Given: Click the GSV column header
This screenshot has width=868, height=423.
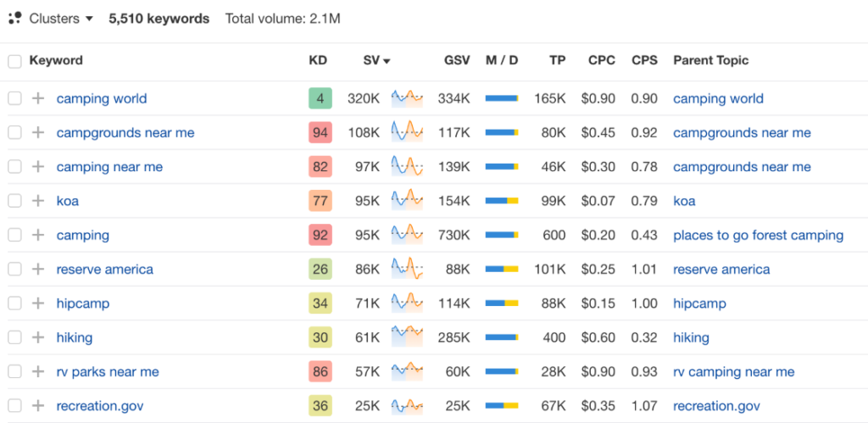Looking at the screenshot, I should 457,60.
